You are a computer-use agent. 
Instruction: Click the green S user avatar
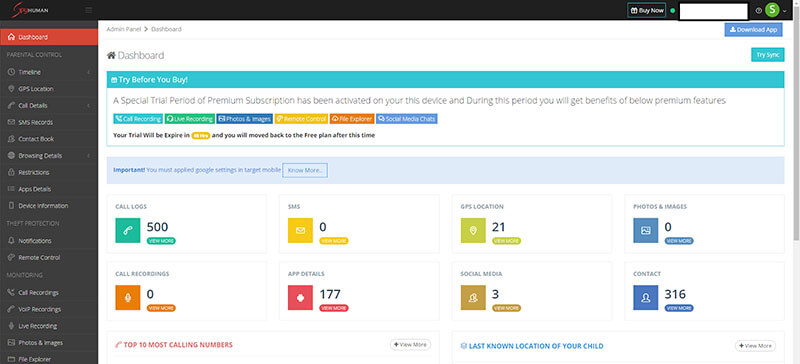pos(772,10)
